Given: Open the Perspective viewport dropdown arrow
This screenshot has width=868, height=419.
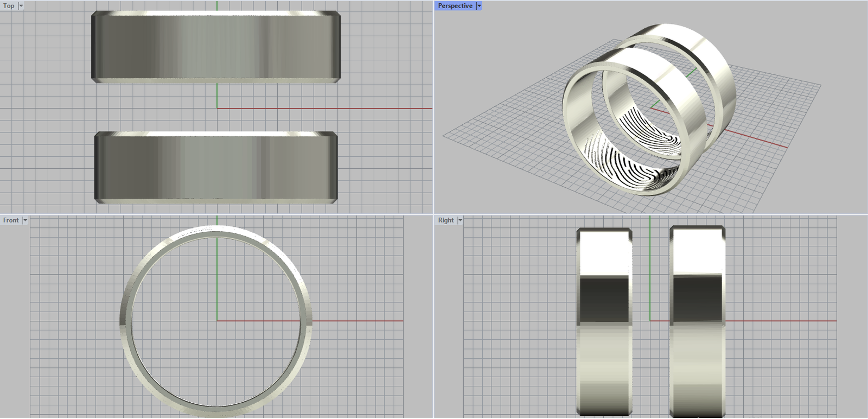Looking at the screenshot, I should tap(479, 6).
